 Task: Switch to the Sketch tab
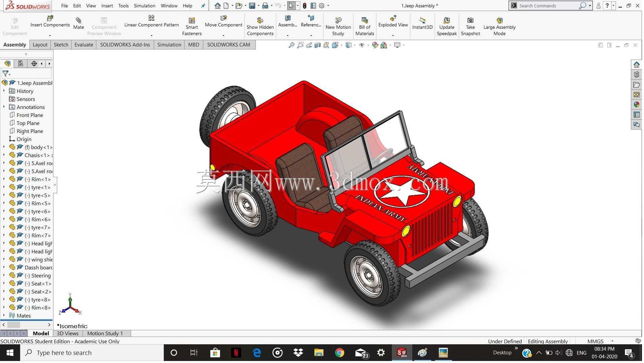tap(61, 45)
